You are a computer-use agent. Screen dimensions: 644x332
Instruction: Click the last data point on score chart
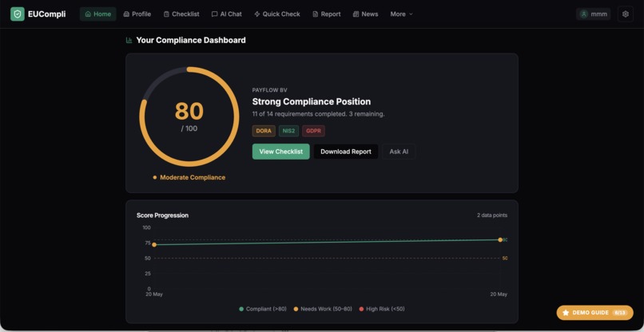pyautogui.click(x=500, y=239)
